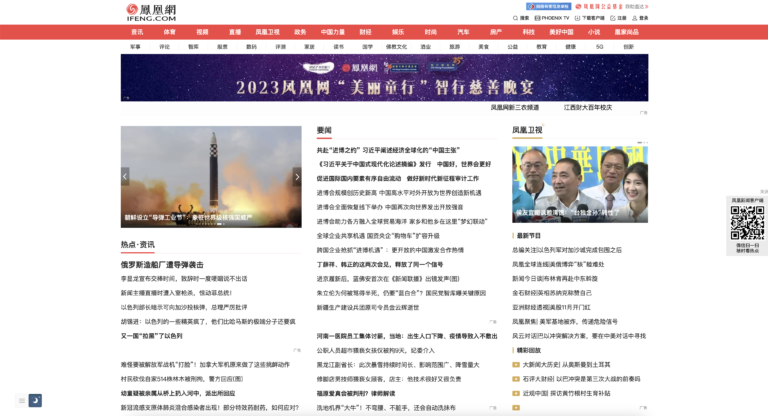Open the 汽车 nav tab

pos(463,32)
